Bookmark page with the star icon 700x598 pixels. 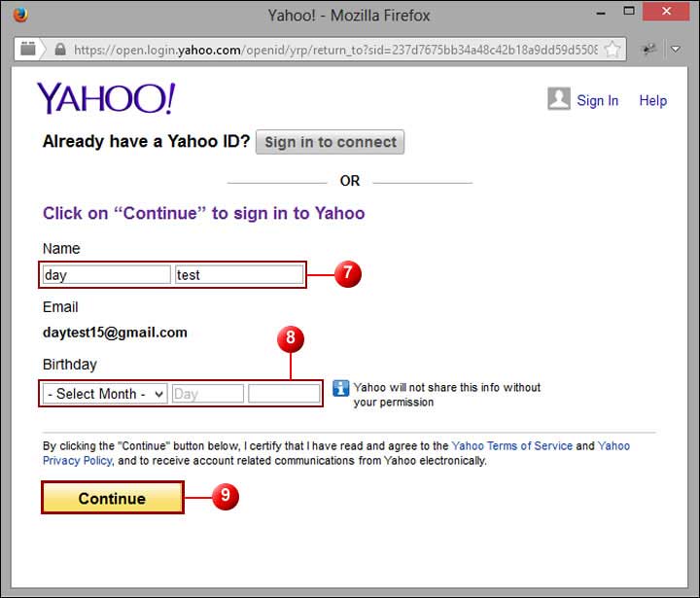click(612, 50)
